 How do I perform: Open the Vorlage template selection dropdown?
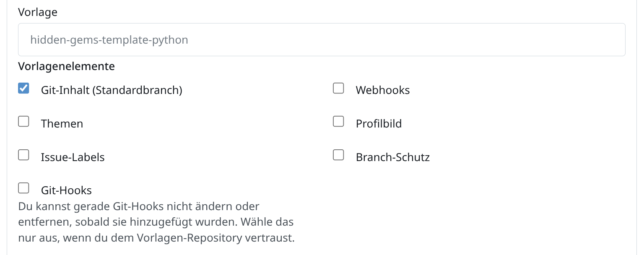pyautogui.click(x=321, y=40)
